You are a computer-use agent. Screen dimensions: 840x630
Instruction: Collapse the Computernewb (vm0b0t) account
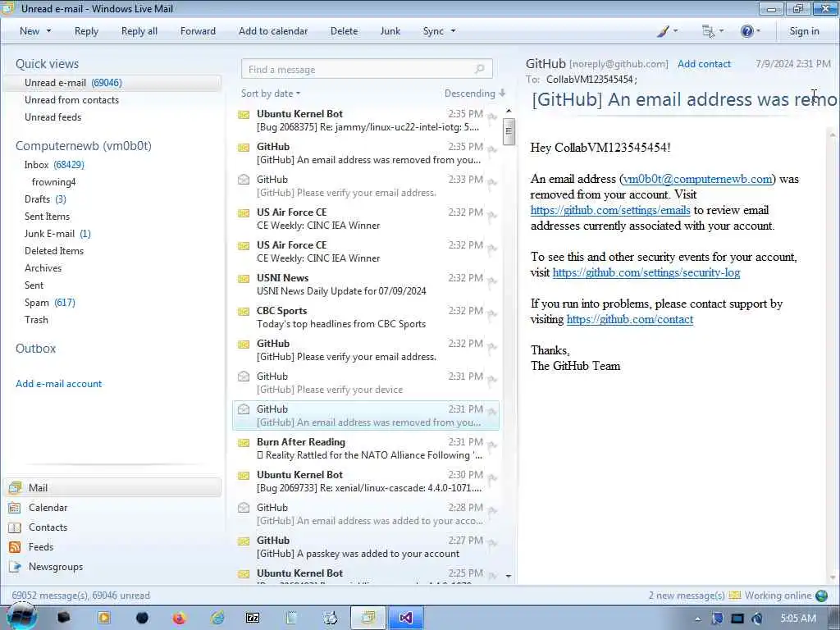click(84, 146)
